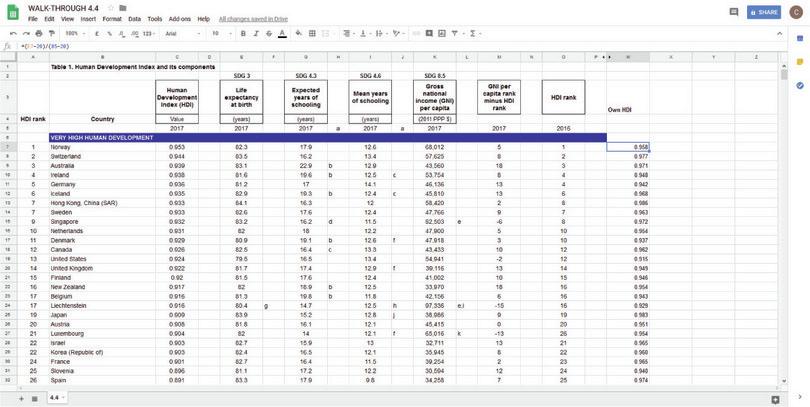Hide the menus with the collapse chevron
Viewport: 810px width, 407px height.
[x=780, y=34]
